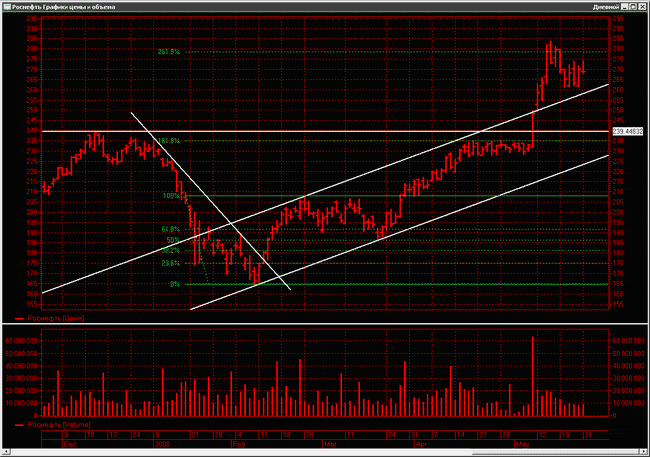This screenshot has width=650, height=457.
Task: Click the horizontal scrollbar thumb
Action: (555, 451)
